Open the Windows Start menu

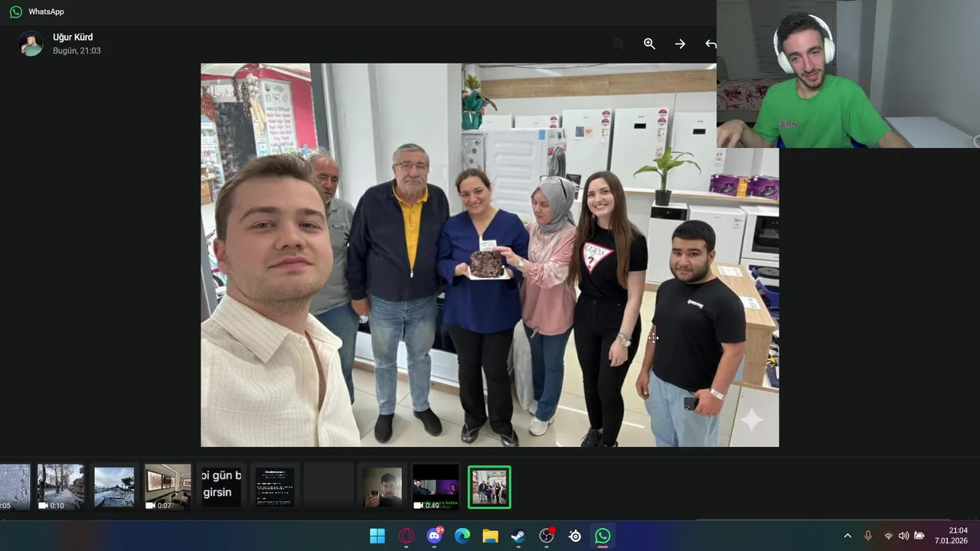[x=377, y=536]
